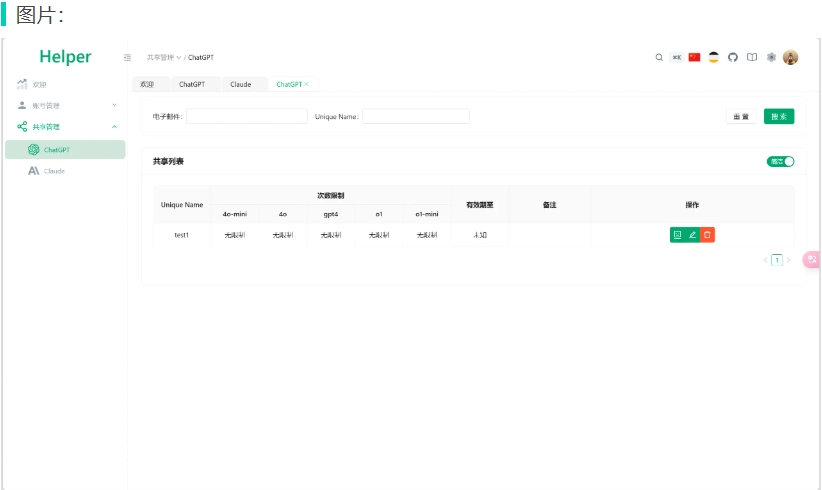Image resolution: width=822 pixels, height=490 pixels.
Task: Click the 账号管理 sidebar menu label
Action: coord(46,106)
